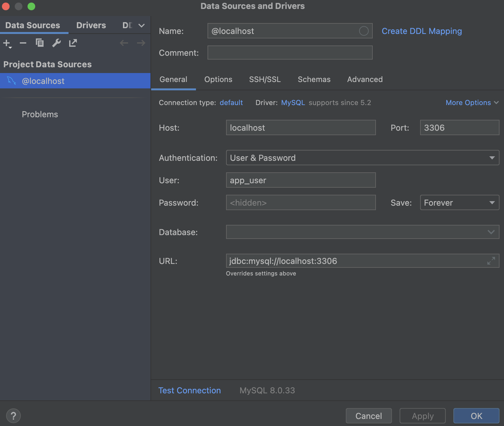Click into the hidden Password field

point(301,202)
